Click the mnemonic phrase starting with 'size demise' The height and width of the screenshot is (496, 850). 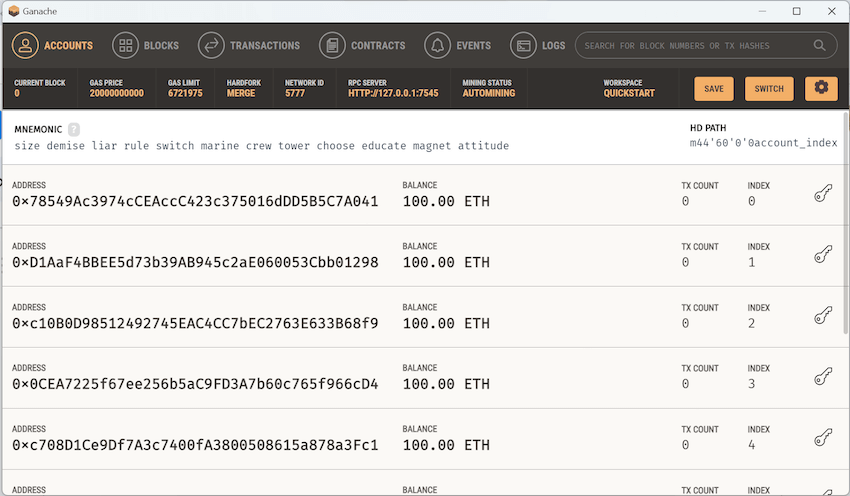[262, 145]
